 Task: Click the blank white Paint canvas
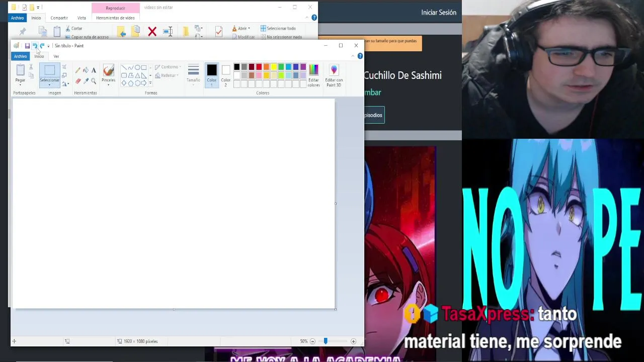tap(174, 204)
